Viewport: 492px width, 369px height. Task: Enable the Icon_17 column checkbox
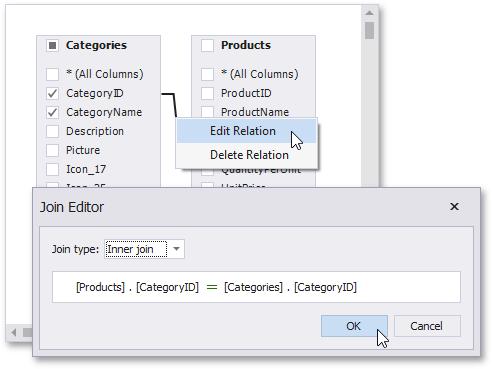click(52, 169)
